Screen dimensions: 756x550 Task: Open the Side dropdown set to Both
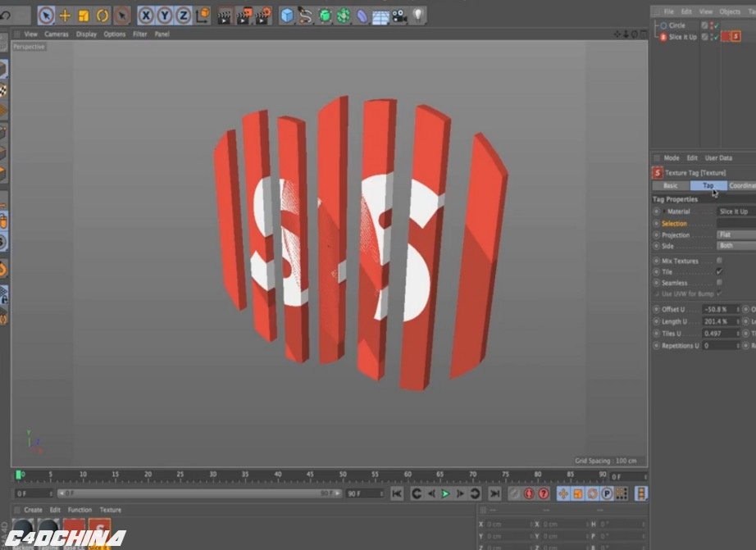[x=736, y=246]
